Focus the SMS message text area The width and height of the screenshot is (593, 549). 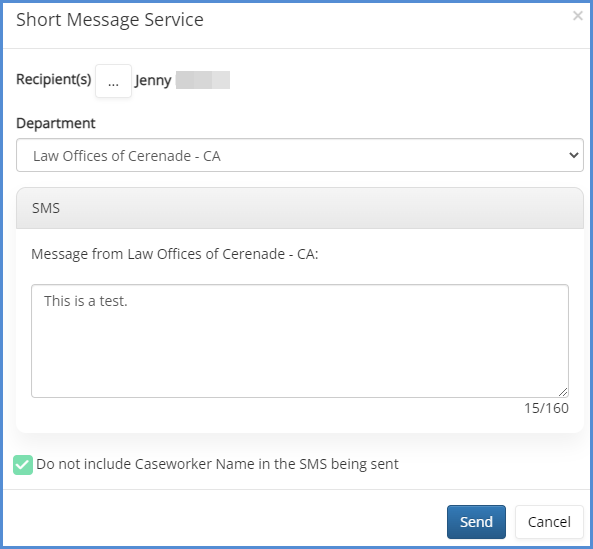300,341
